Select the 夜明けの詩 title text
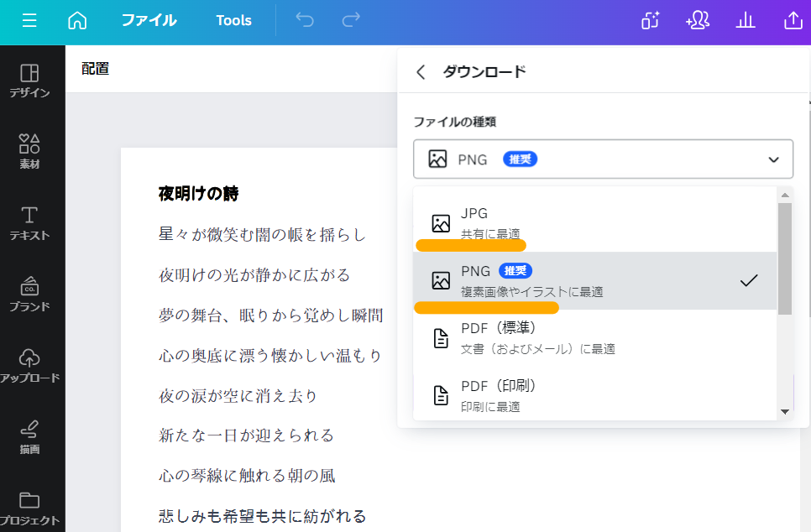 click(199, 194)
